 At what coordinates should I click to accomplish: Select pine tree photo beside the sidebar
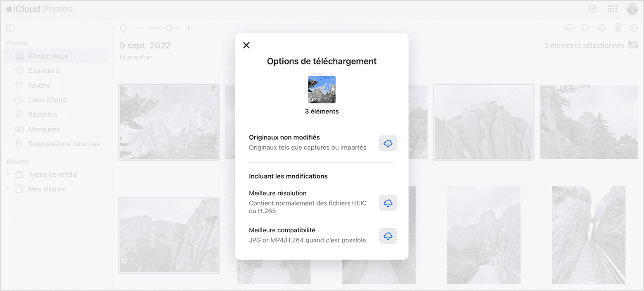point(169,122)
